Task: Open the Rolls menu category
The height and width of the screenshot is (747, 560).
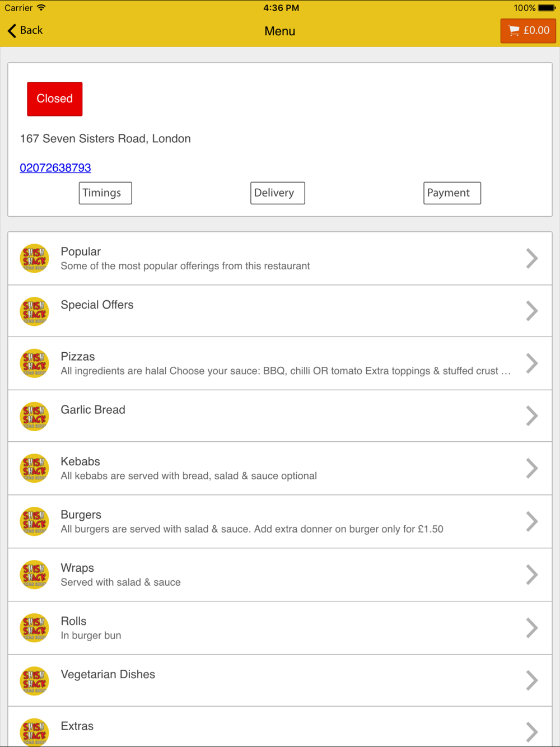Action: click(280, 628)
